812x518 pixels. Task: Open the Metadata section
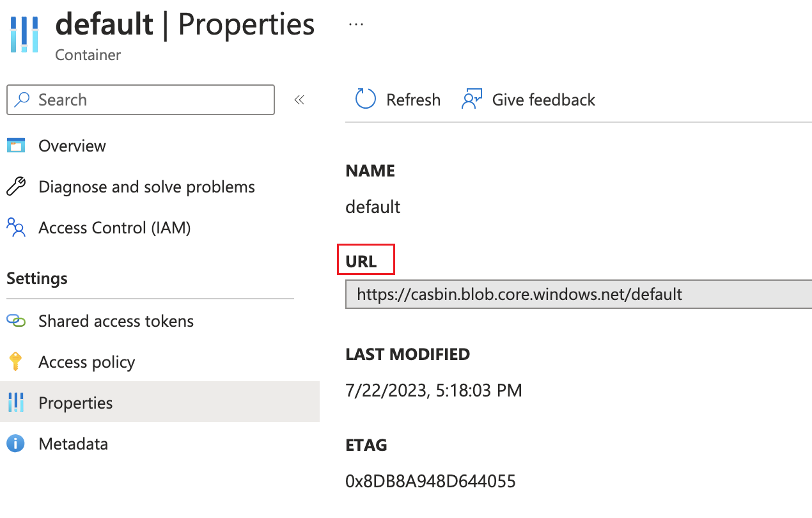74,444
